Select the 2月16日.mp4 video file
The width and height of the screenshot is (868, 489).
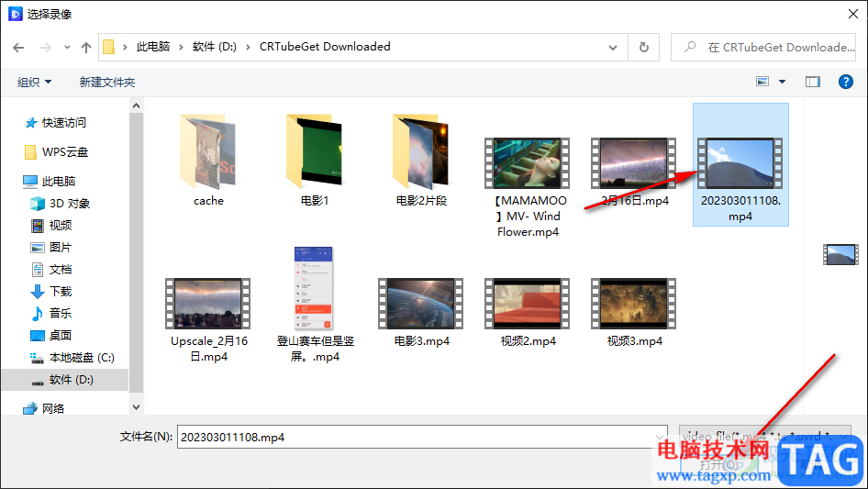coord(634,172)
